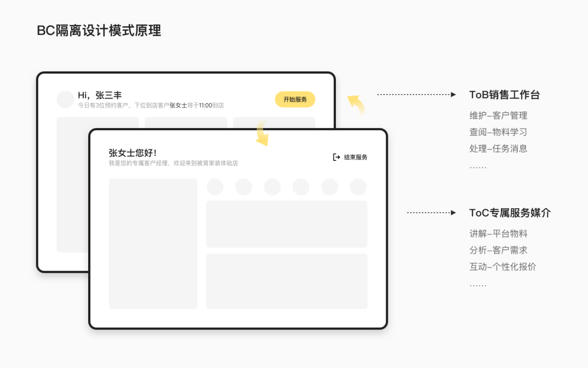Switch to the ToC专属服务媒介 section
Image resolution: width=588 pixels, height=368 pixels.
click(510, 213)
